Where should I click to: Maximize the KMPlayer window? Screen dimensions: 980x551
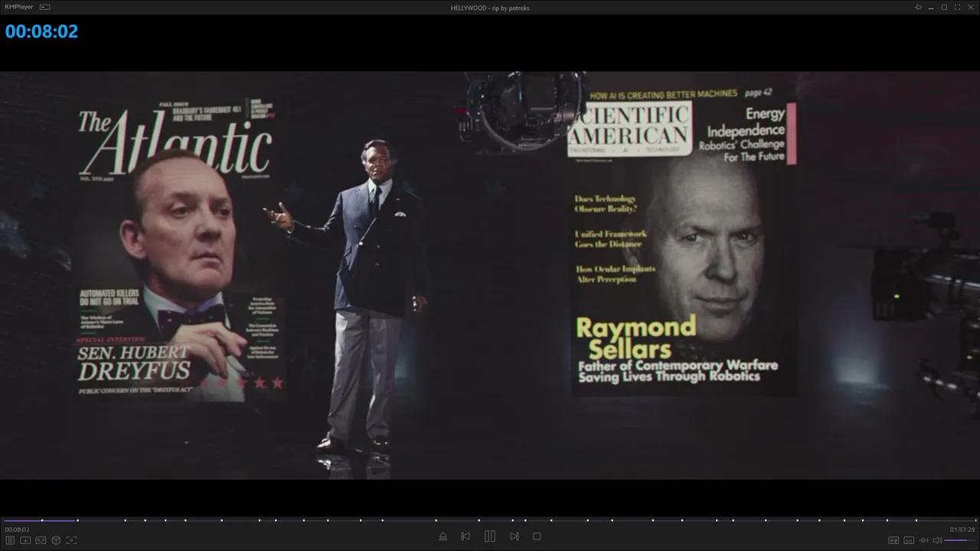944,7
